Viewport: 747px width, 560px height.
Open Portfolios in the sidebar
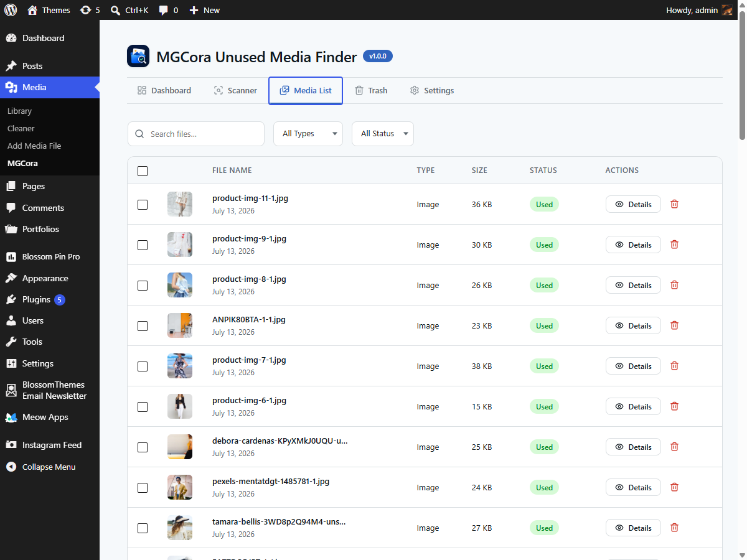[x=50, y=229]
